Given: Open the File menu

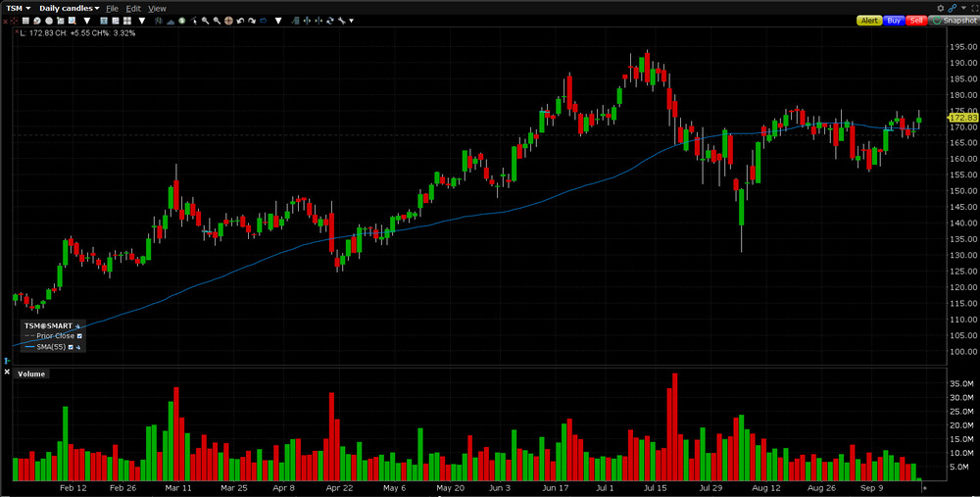Looking at the screenshot, I should click(x=112, y=8).
